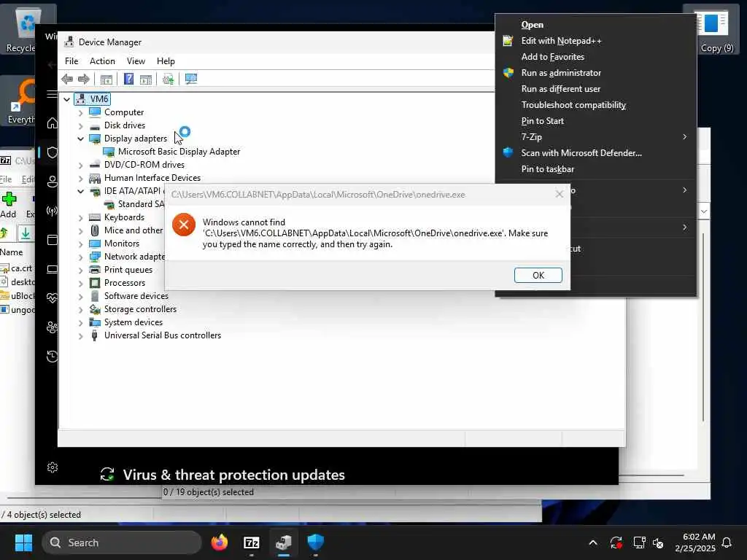The width and height of the screenshot is (747, 560).
Task: Open Protection history clock icon in sidebar
Action: tap(53, 356)
